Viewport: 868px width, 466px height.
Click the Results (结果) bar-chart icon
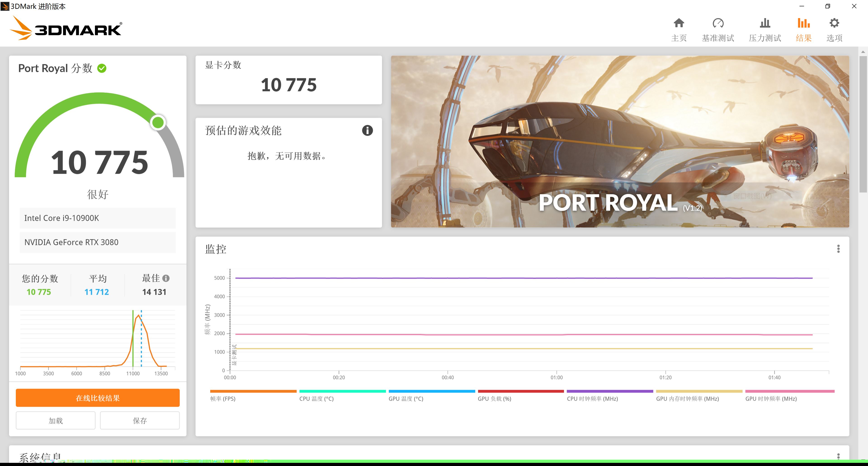point(803,24)
